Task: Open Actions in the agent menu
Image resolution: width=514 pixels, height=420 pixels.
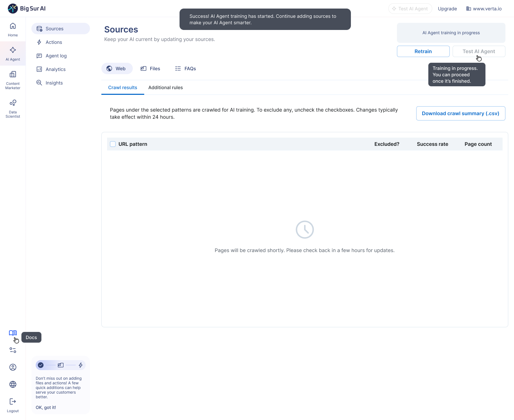Action: (54, 42)
